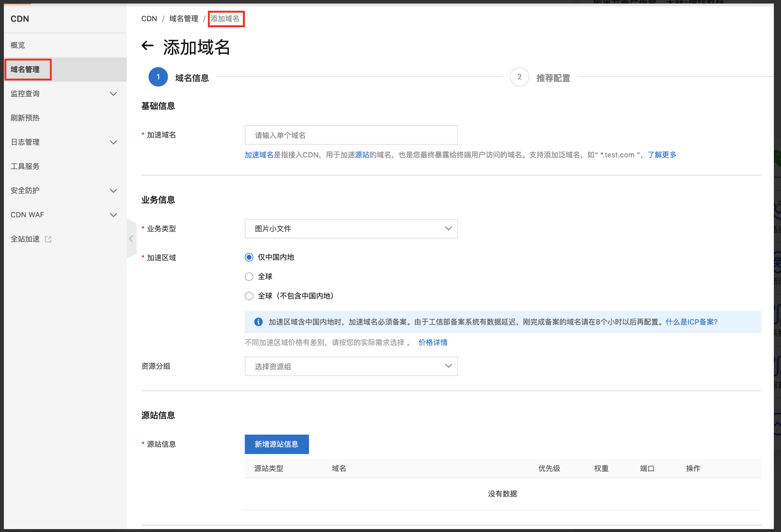Open the 选择资源组 dropdown
Screen dimensions: 781x532
coord(351,366)
